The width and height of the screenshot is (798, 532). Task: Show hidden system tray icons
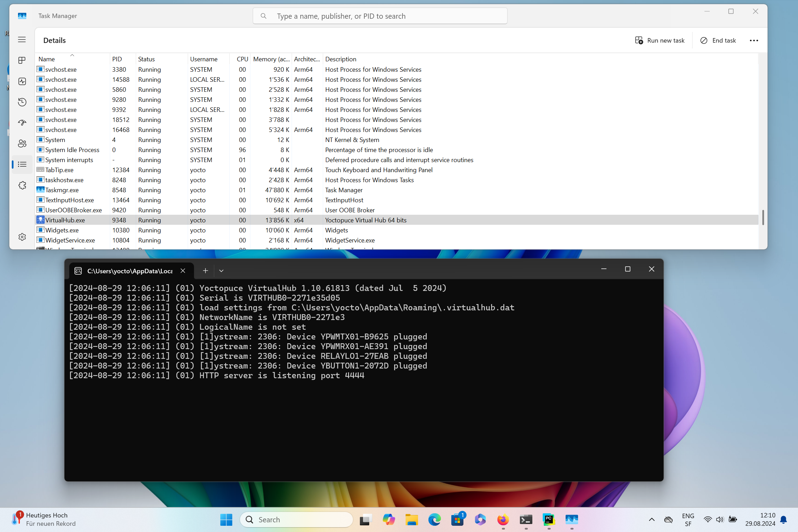pos(651,519)
